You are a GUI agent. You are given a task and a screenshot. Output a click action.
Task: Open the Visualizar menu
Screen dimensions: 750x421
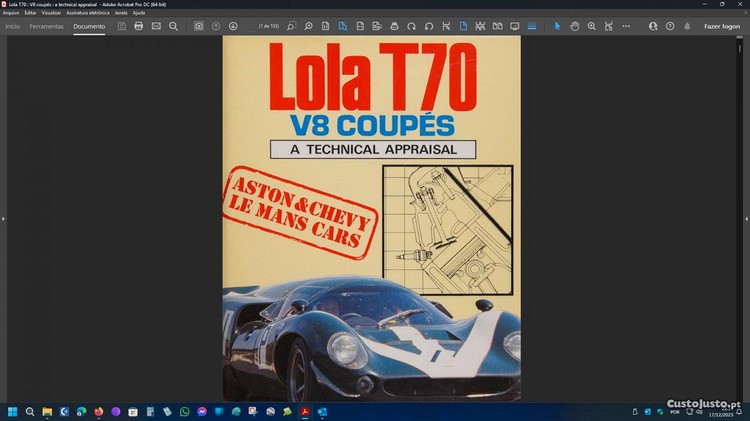point(52,12)
